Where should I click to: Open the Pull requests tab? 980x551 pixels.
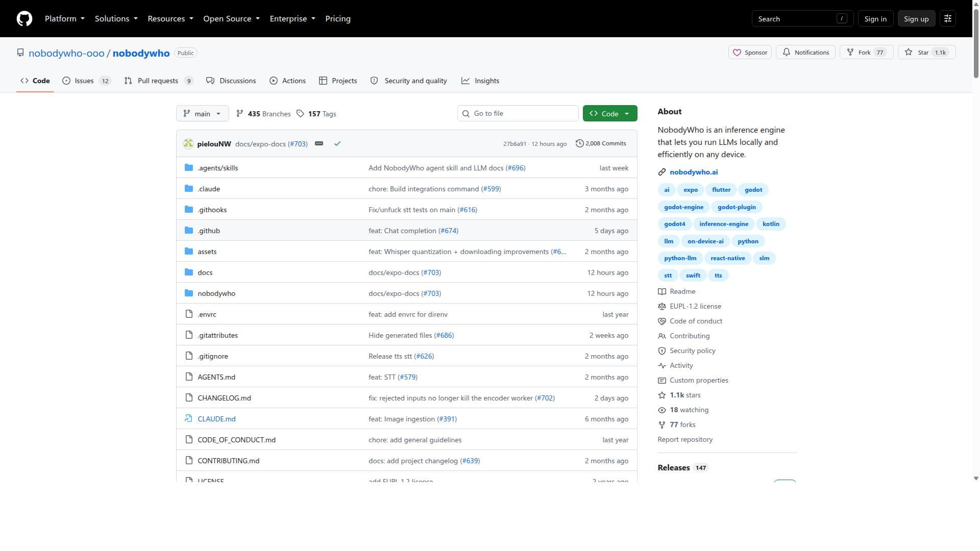click(159, 81)
